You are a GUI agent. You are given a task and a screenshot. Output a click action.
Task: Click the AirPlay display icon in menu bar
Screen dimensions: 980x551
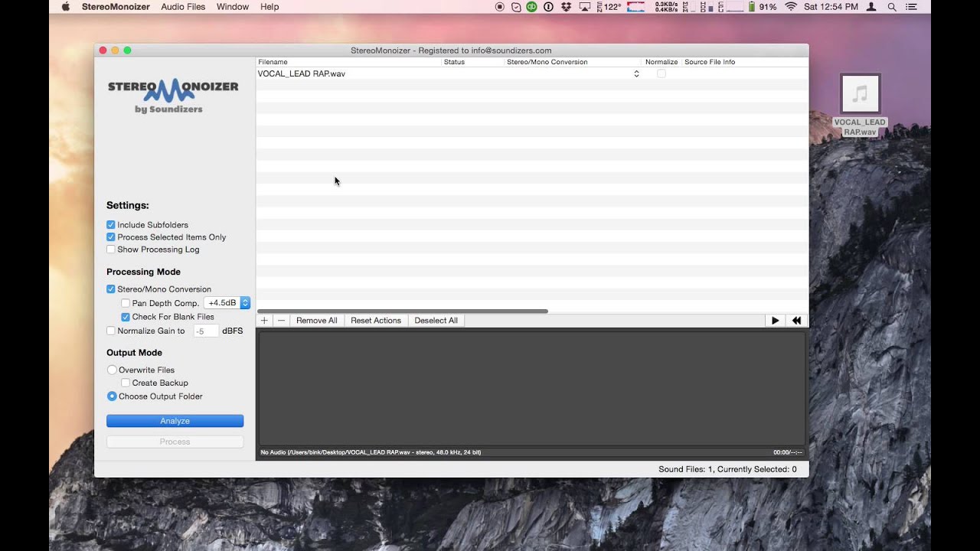[x=584, y=7]
